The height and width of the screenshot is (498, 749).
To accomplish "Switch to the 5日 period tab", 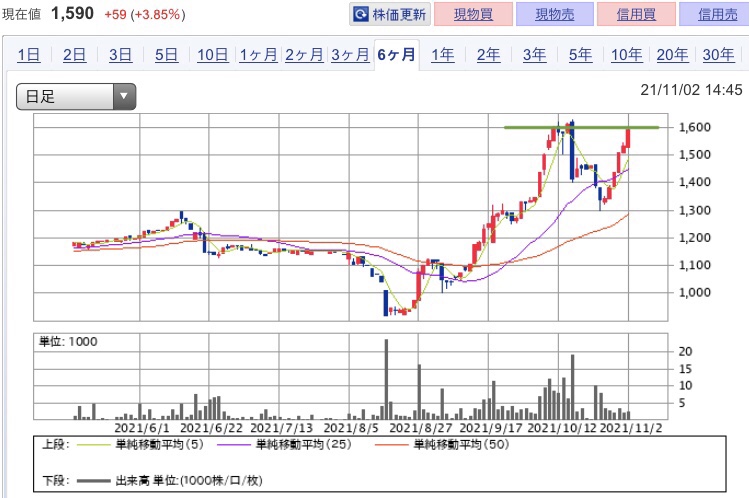I will [166, 55].
